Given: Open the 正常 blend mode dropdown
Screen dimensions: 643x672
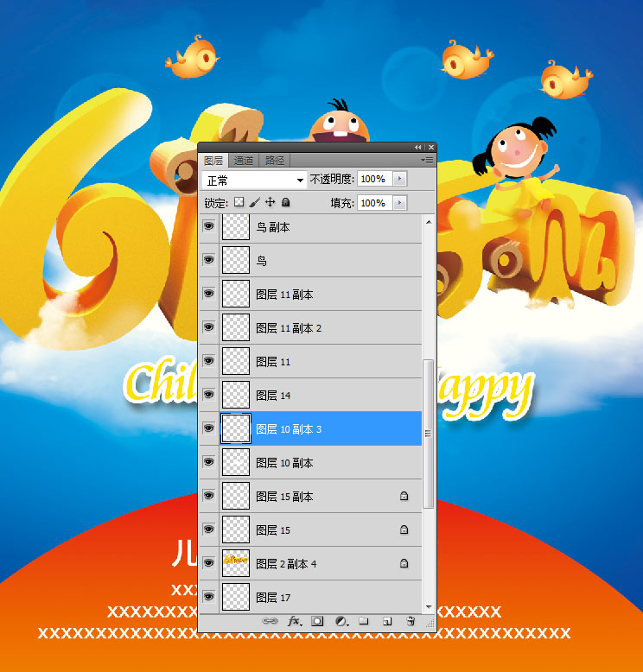Looking at the screenshot, I should point(254,181).
